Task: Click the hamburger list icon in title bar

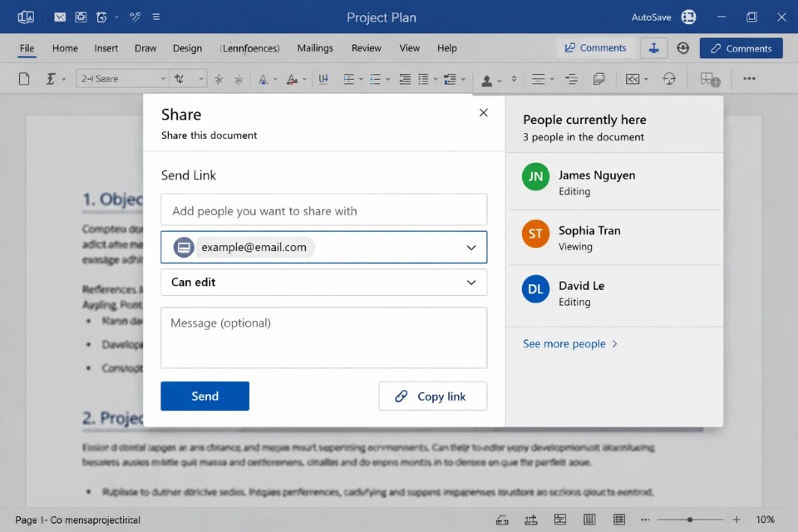Action: tap(156, 17)
